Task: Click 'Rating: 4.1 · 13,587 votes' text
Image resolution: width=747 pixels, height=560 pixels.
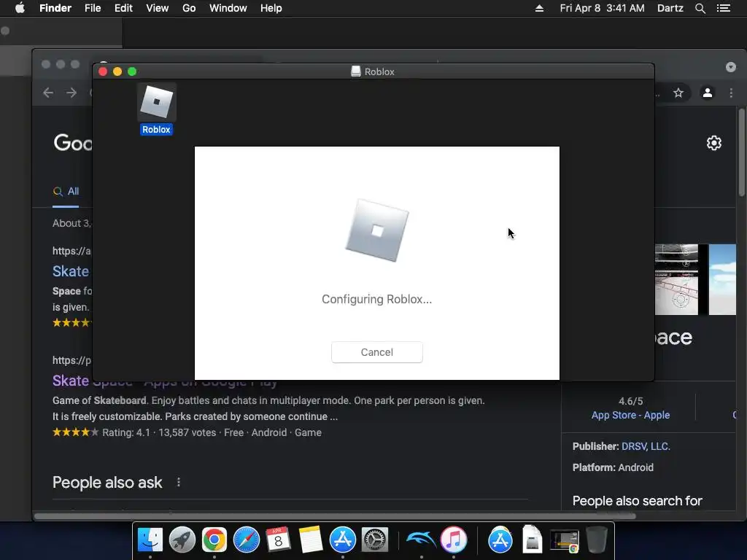Action: pos(159,432)
